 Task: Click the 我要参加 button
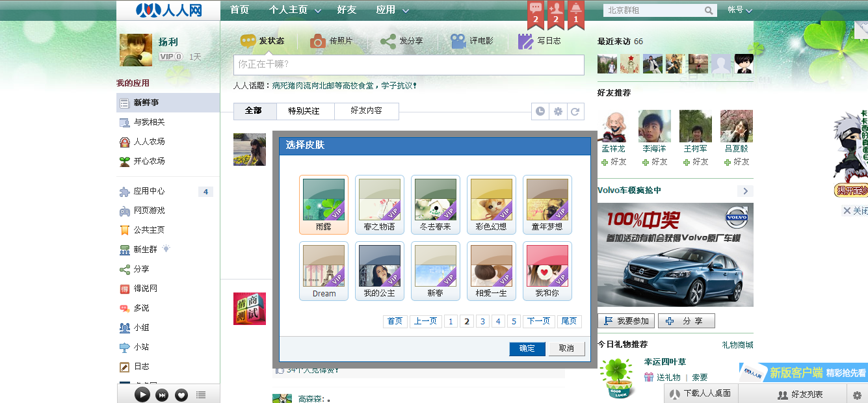626,321
